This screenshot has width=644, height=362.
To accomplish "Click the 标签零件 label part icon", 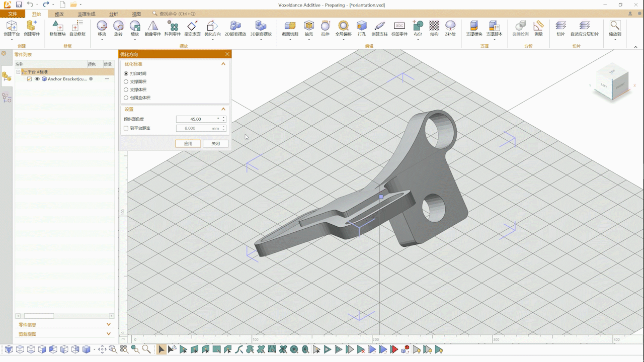I will (399, 26).
